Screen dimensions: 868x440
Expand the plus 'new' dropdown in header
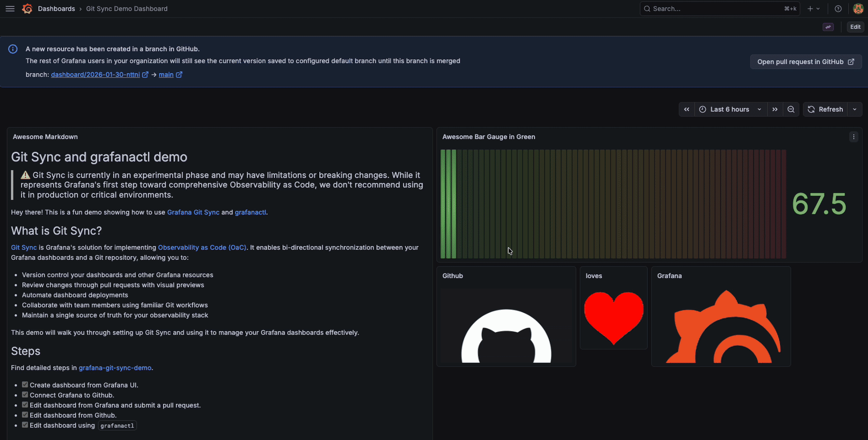pyautogui.click(x=814, y=9)
